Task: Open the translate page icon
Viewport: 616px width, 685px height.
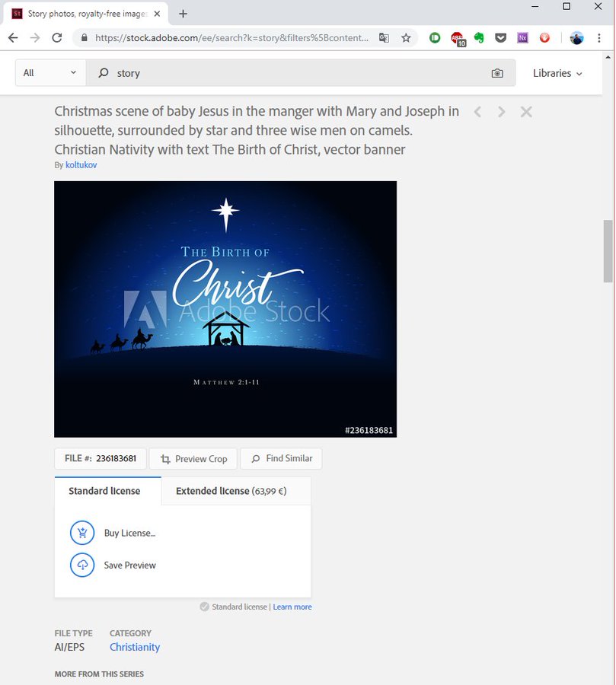Action: click(x=384, y=38)
